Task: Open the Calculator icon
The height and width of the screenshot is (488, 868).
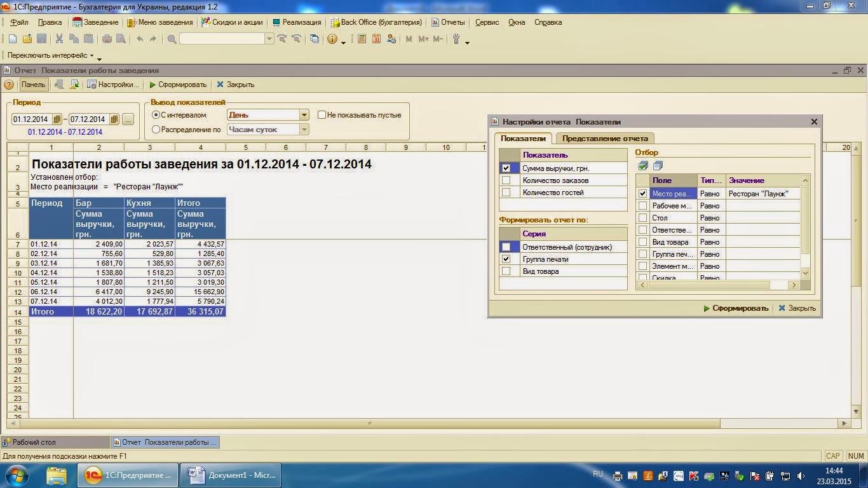Action: click(x=362, y=39)
